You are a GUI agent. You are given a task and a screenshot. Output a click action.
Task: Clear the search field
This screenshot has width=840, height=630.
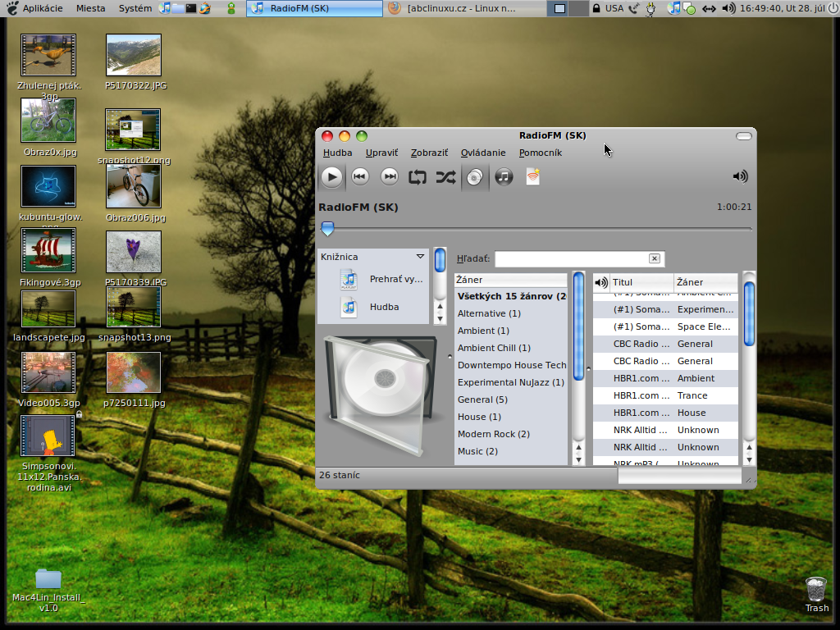[654, 258]
